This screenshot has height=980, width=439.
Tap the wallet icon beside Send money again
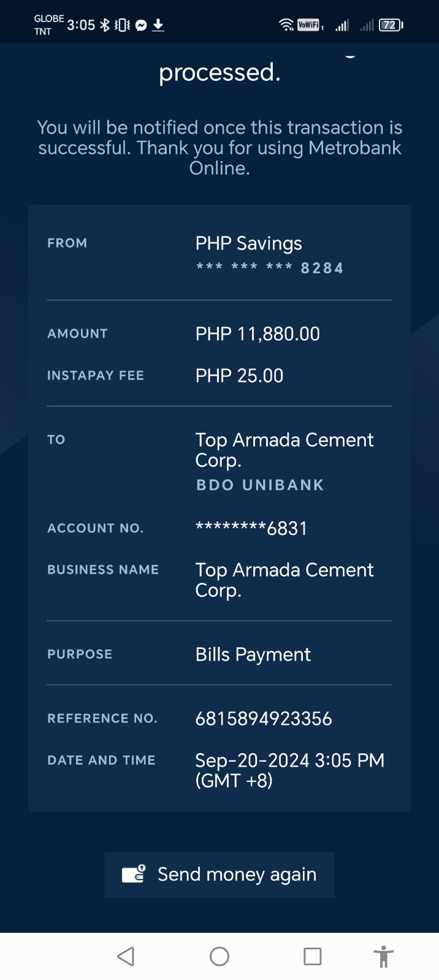pos(134,873)
